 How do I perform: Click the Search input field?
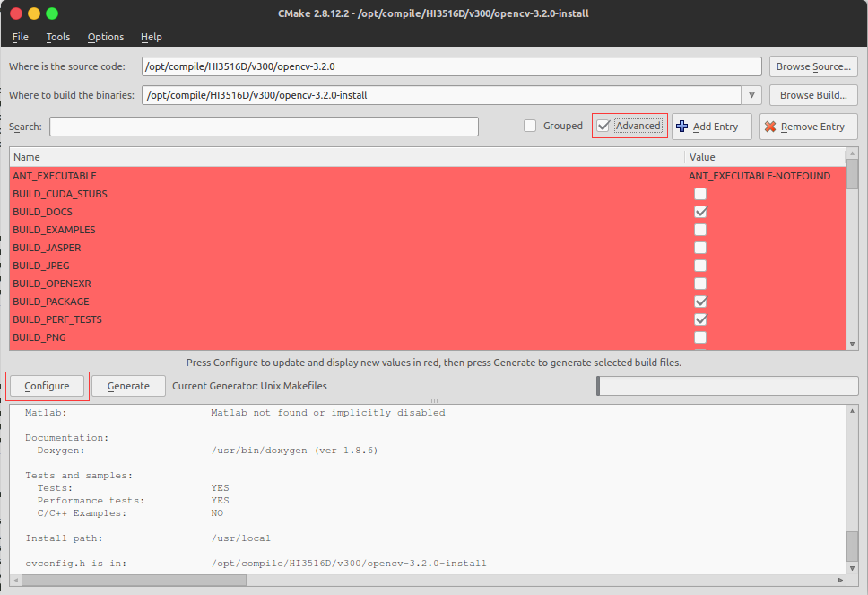tap(264, 127)
